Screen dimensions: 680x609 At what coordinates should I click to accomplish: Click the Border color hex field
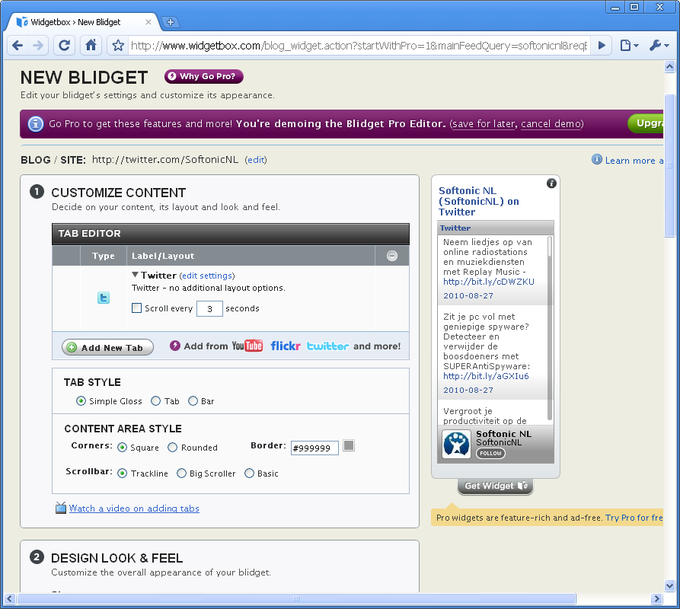(x=314, y=448)
